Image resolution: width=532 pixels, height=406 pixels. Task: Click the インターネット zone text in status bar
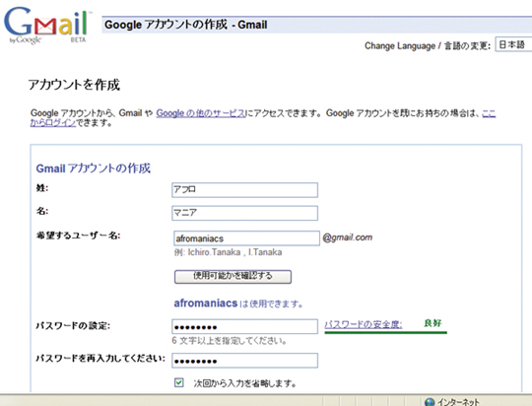click(458, 402)
